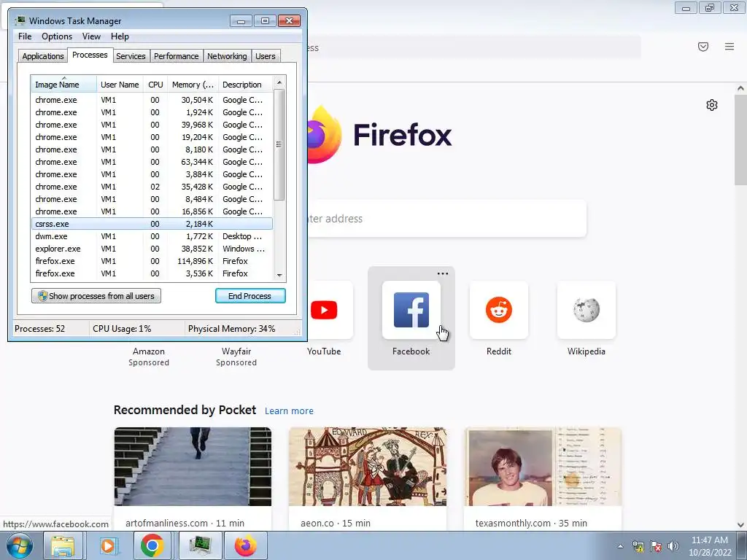This screenshot has width=747, height=560.
Task: Click the Firefox page scroll up arrow
Action: (740, 88)
